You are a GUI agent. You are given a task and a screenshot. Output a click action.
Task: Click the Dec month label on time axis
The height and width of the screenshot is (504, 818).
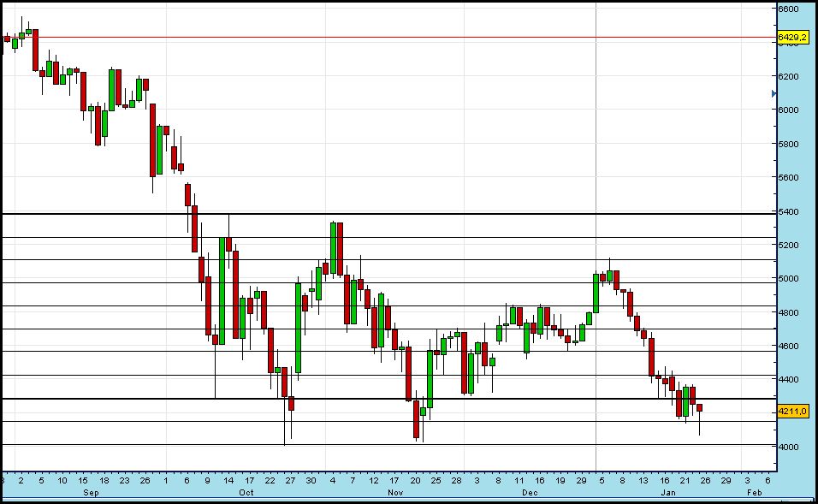tap(530, 493)
